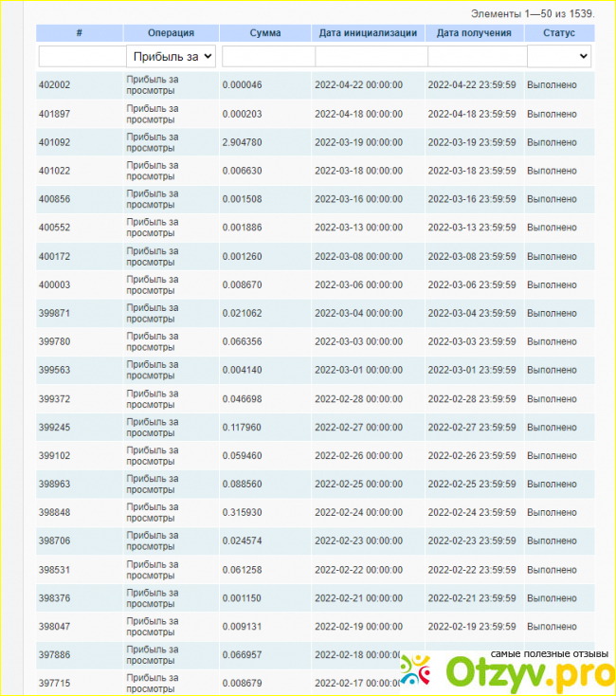Click the Дата получения column header
The image size is (616, 696).
coord(474,33)
